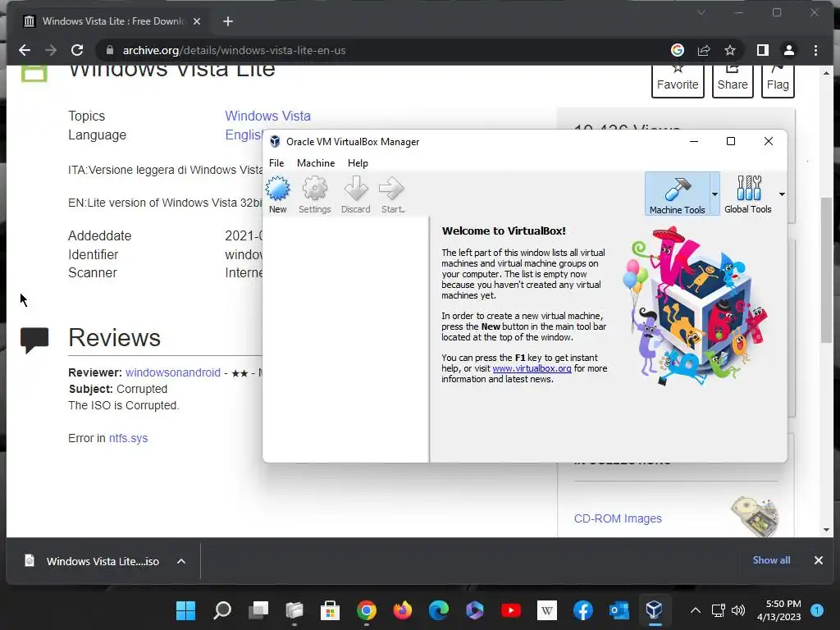The height and width of the screenshot is (630, 840).
Task: Select Global Tools wrench icon
Action: pyautogui.click(x=748, y=194)
